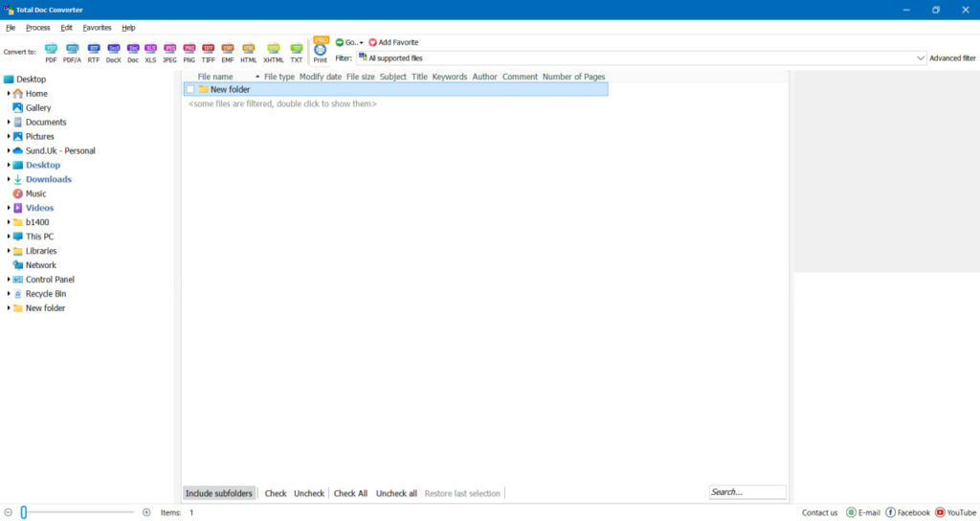This screenshot has width=980, height=521.
Task: Open the YouTube channel link
Action: coord(955,512)
